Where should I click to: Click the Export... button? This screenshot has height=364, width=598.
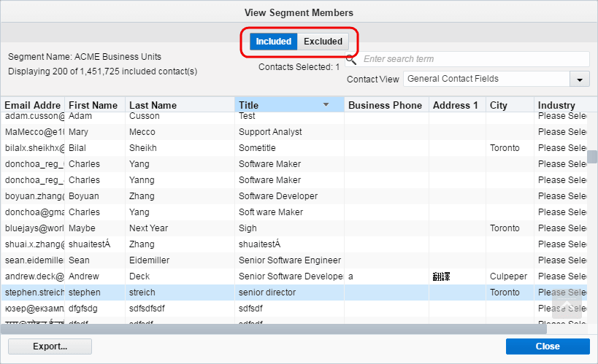(x=50, y=346)
